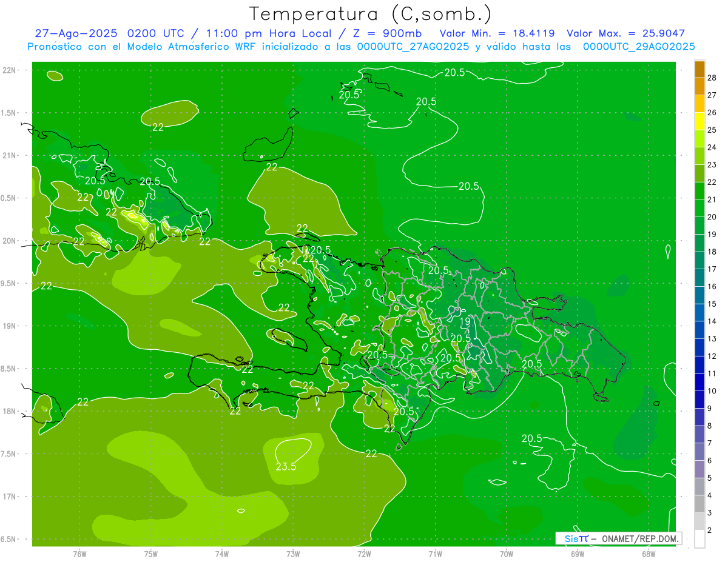Click the 21 value on the color scale
The width and height of the screenshot is (728, 562).
pyautogui.click(x=712, y=199)
